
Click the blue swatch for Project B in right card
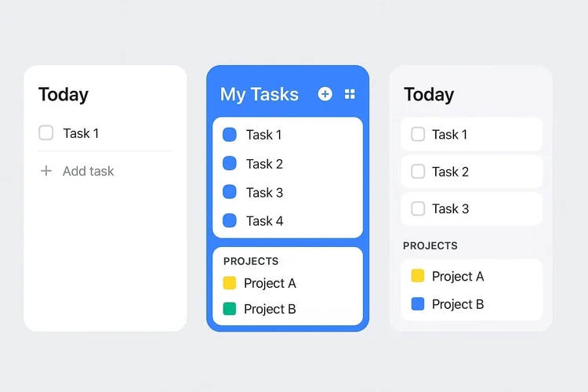click(418, 304)
